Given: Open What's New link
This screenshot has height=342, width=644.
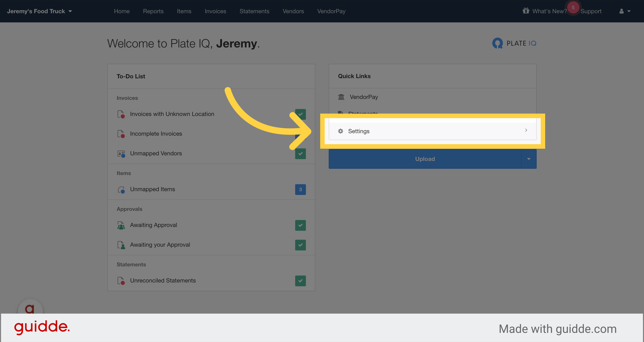Looking at the screenshot, I should tap(549, 11).
